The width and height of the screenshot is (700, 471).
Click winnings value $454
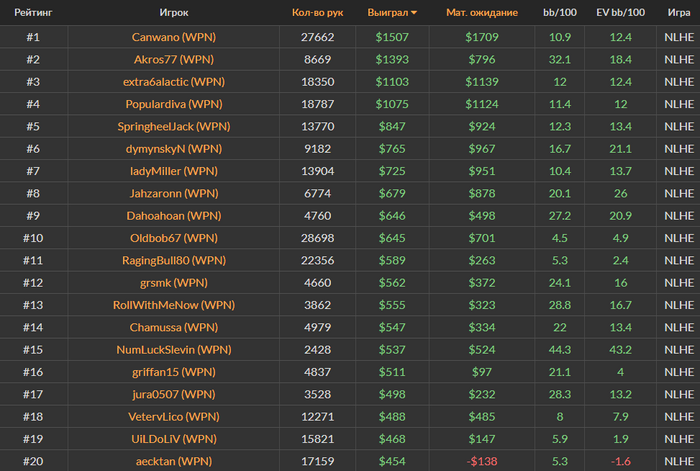point(392,461)
